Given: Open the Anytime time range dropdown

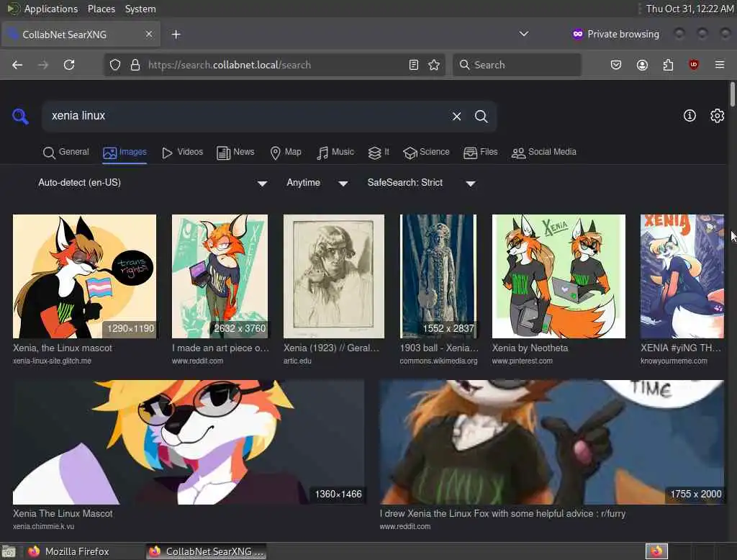Looking at the screenshot, I should point(317,183).
